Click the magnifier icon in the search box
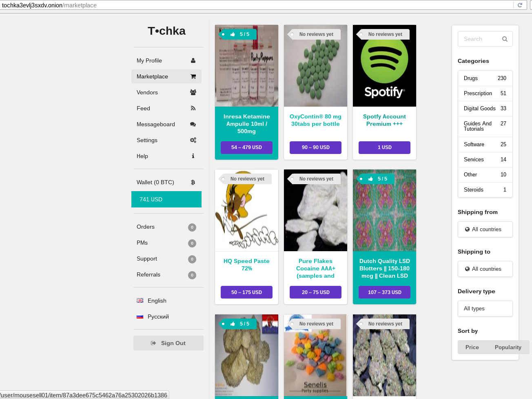This screenshot has height=399, width=532. 505,39
